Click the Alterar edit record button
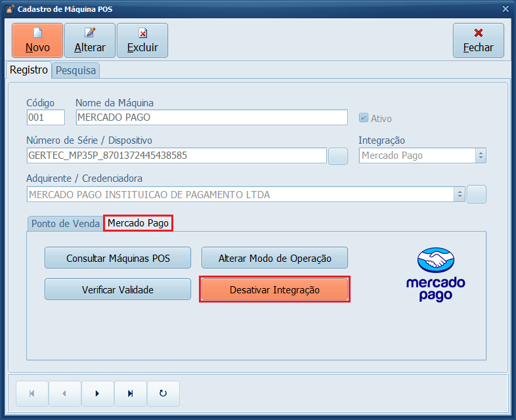The height and width of the screenshot is (420, 516). point(90,40)
